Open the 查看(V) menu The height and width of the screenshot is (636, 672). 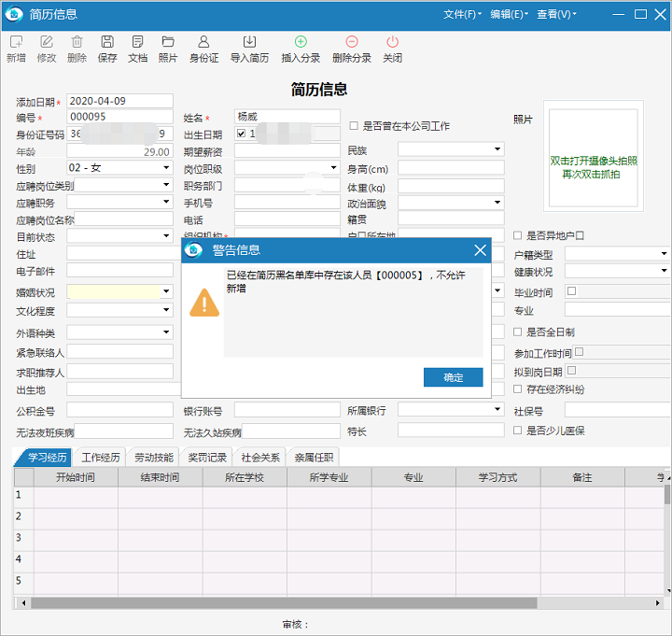point(556,15)
